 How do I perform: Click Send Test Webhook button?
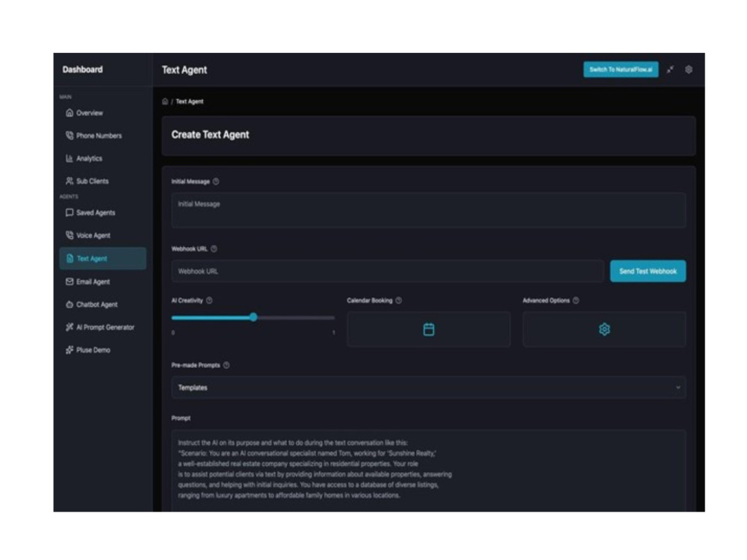point(648,271)
